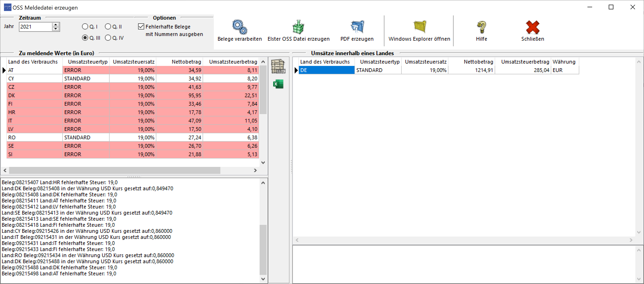Open Windows Explorer folder icon

tap(419, 26)
